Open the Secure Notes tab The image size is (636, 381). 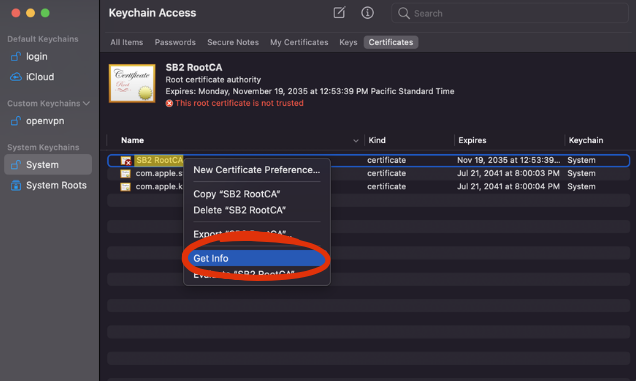pyautogui.click(x=233, y=42)
